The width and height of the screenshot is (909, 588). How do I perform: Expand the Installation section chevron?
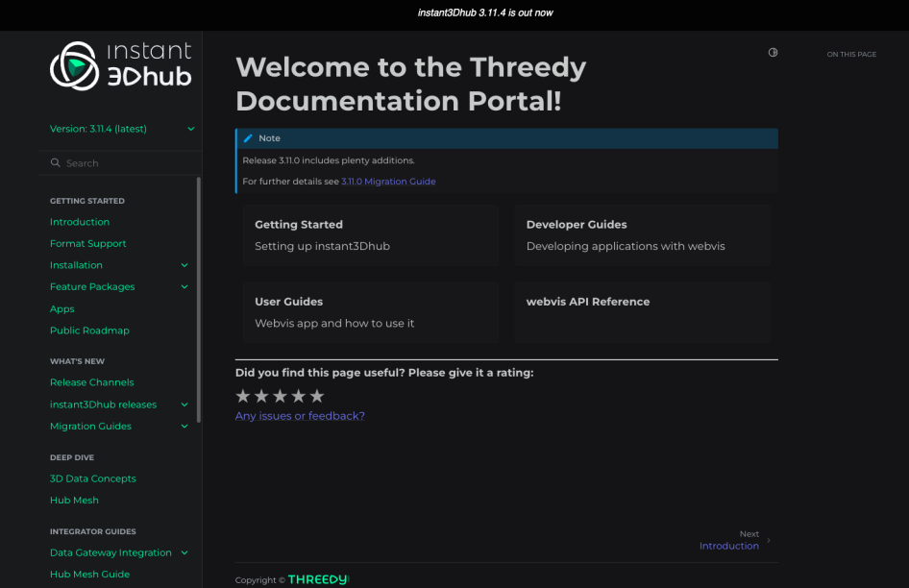tap(184, 265)
